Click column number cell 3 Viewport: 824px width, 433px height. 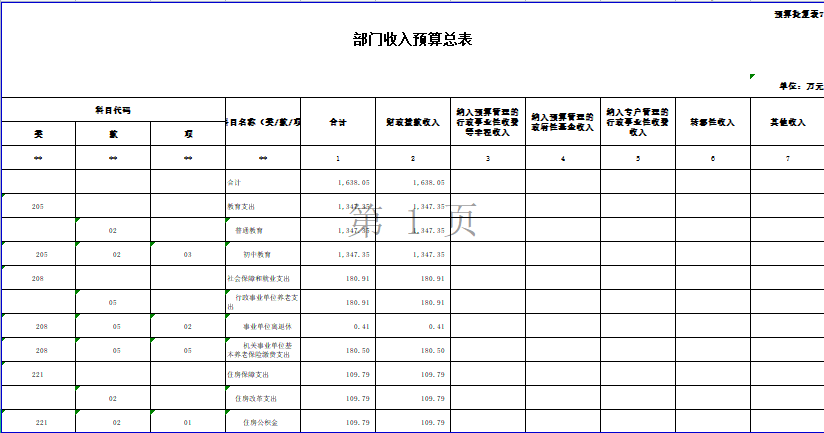coord(488,158)
